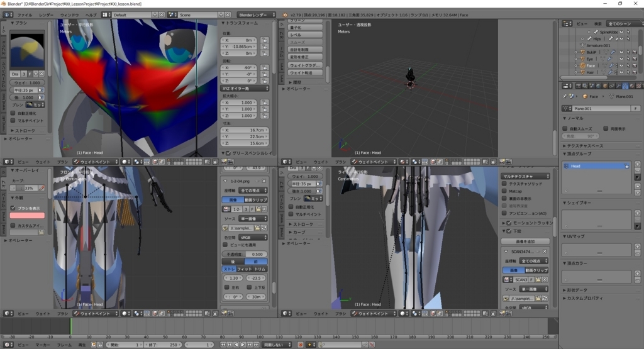Select BukiP object in outliner
This screenshot has height=349, width=644.
tap(591, 52)
